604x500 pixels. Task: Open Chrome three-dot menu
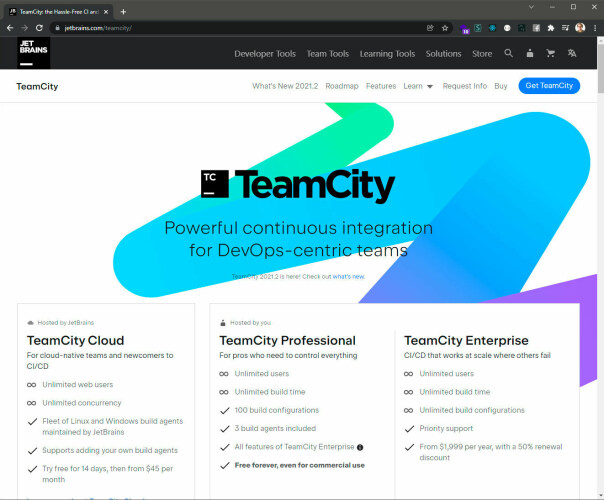click(x=595, y=28)
